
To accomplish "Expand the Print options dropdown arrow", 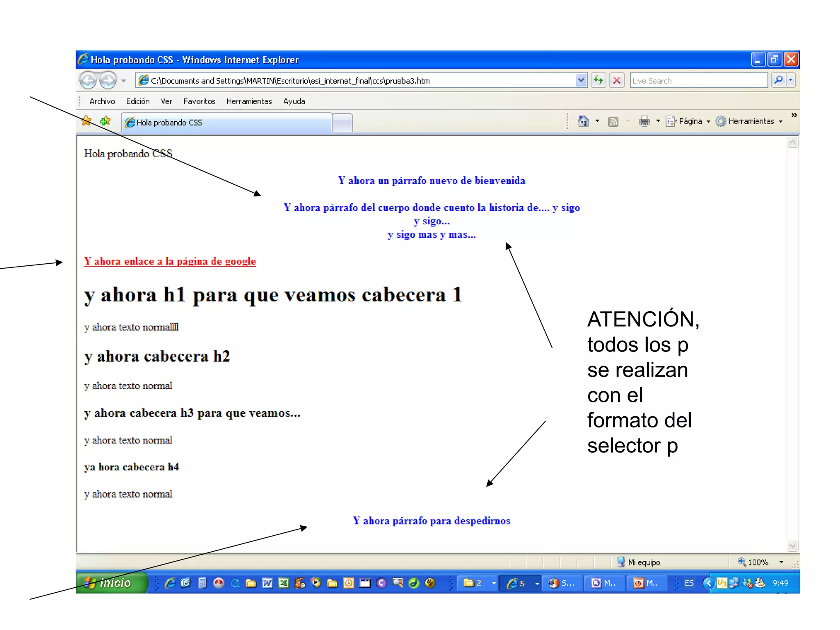I will (x=658, y=121).
